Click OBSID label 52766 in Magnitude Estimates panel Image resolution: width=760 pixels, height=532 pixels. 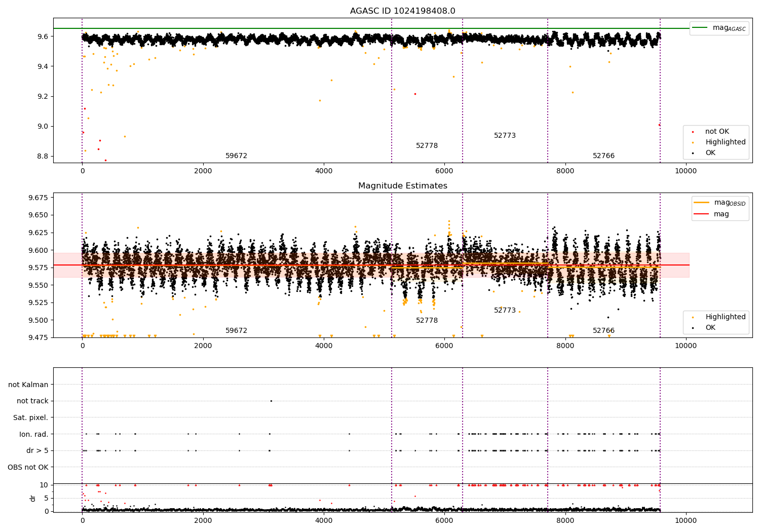pyautogui.click(x=603, y=331)
